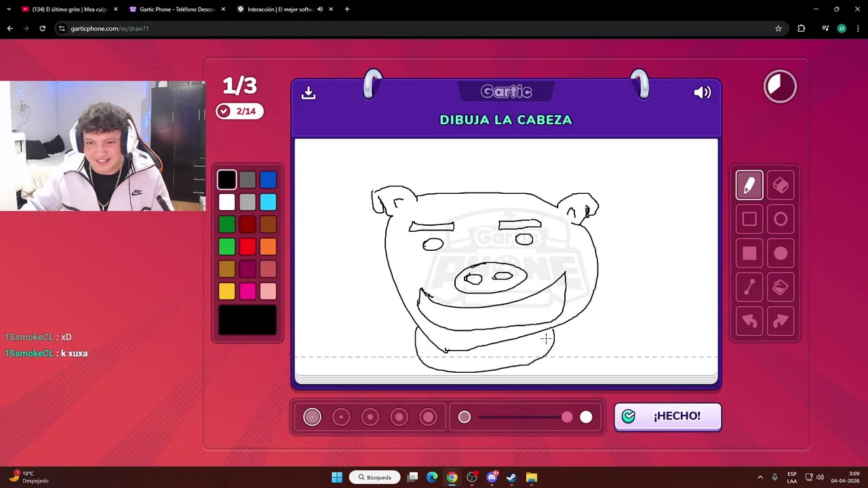This screenshot has height=488, width=868.
Task: Open the taskbar Búsqueda search box
Action: point(374,477)
